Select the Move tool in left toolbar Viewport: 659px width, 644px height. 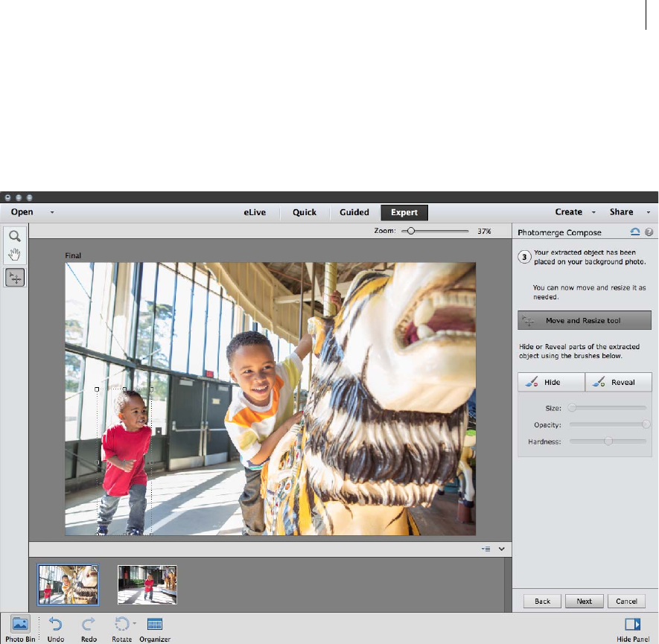[x=14, y=278]
